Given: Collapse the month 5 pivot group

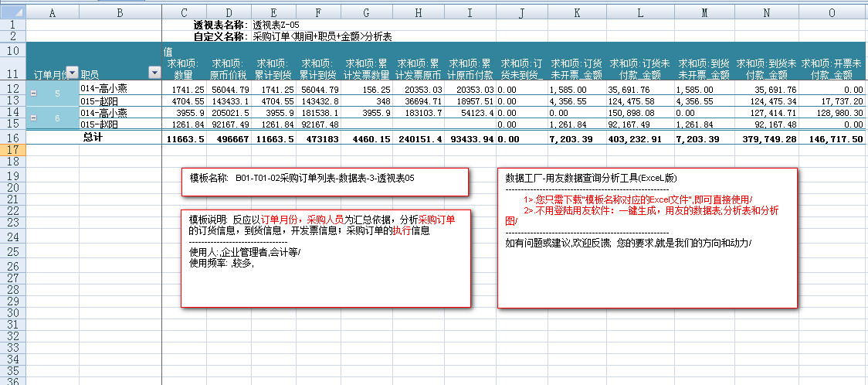Looking at the screenshot, I should pos(34,94).
